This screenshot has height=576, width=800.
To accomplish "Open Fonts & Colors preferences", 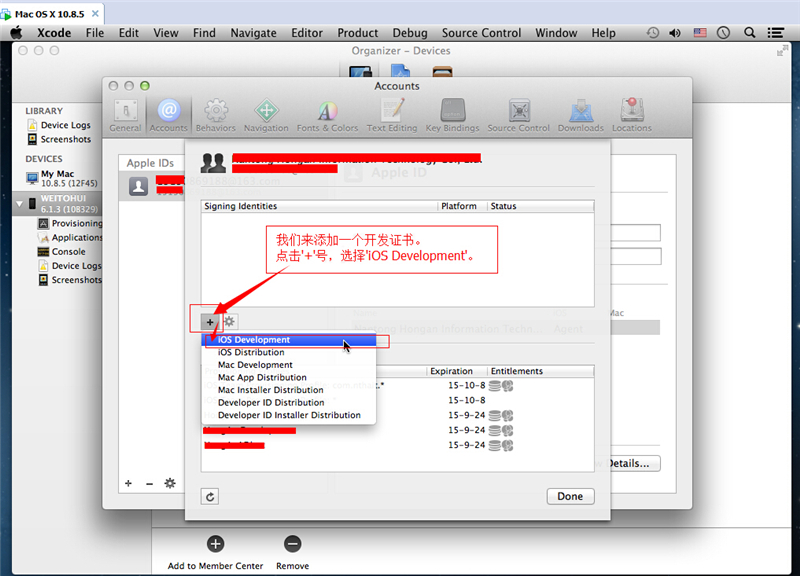I will (328, 115).
